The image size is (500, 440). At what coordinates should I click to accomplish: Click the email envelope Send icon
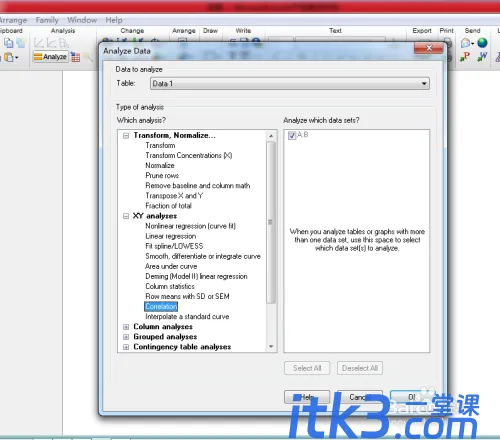pos(466,43)
